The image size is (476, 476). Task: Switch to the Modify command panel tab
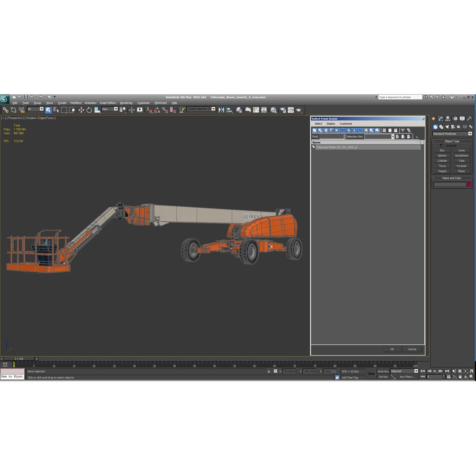(440, 119)
